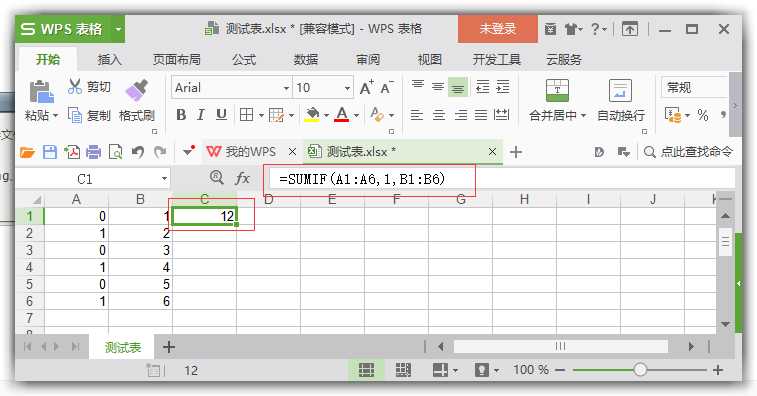Toggle italic formatting
The image size is (757, 396).
(x=201, y=115)
